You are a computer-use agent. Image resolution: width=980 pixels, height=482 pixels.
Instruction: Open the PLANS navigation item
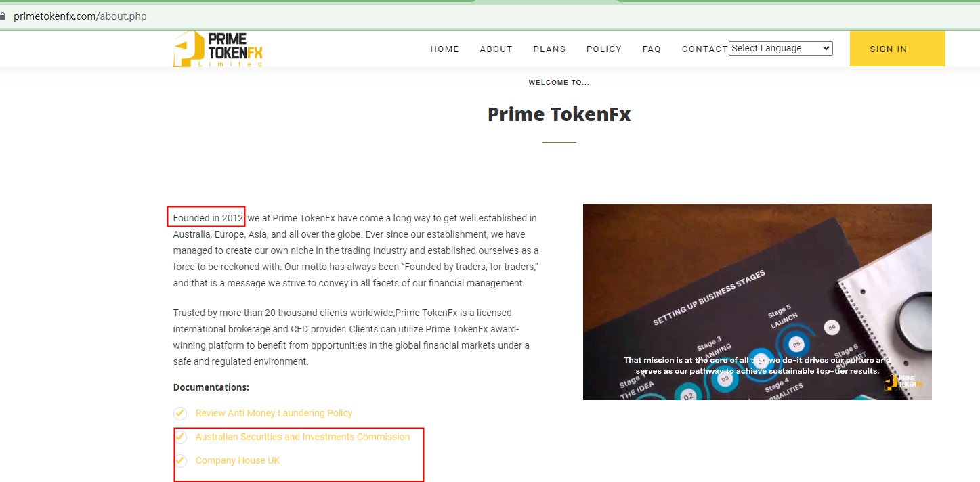[549, 49]
